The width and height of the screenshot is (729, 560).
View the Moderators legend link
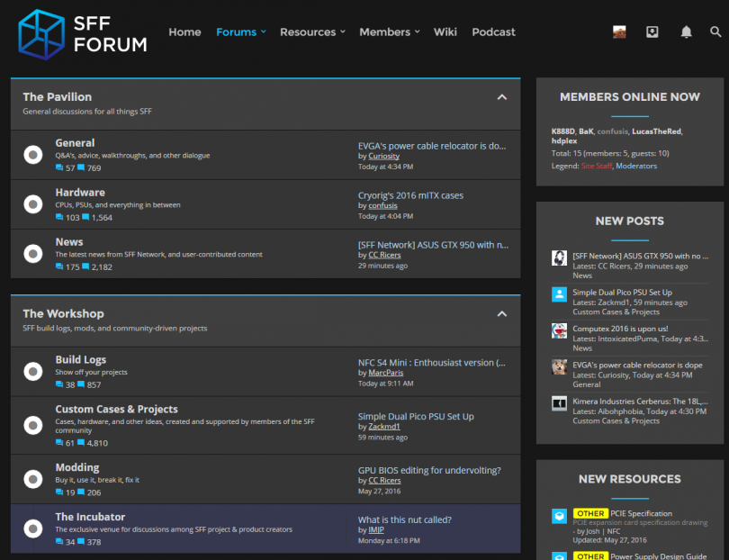(x=636, y=166)
